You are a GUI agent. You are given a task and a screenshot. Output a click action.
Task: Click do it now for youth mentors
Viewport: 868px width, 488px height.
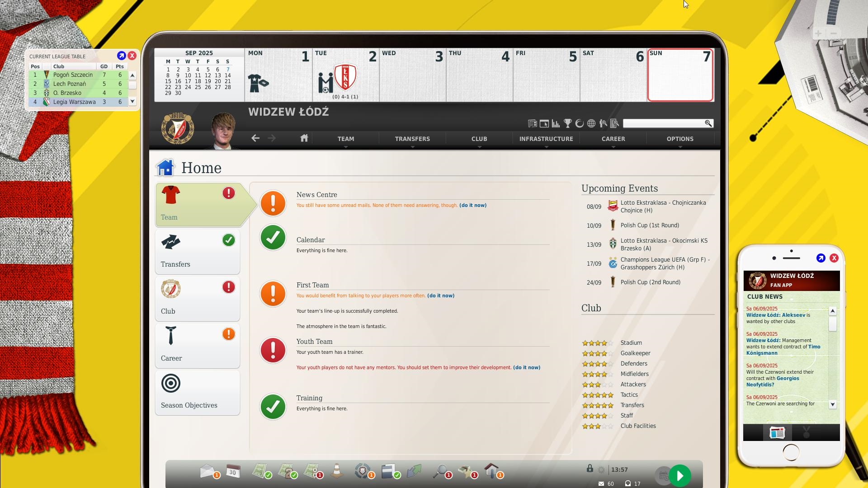(526, 367)
